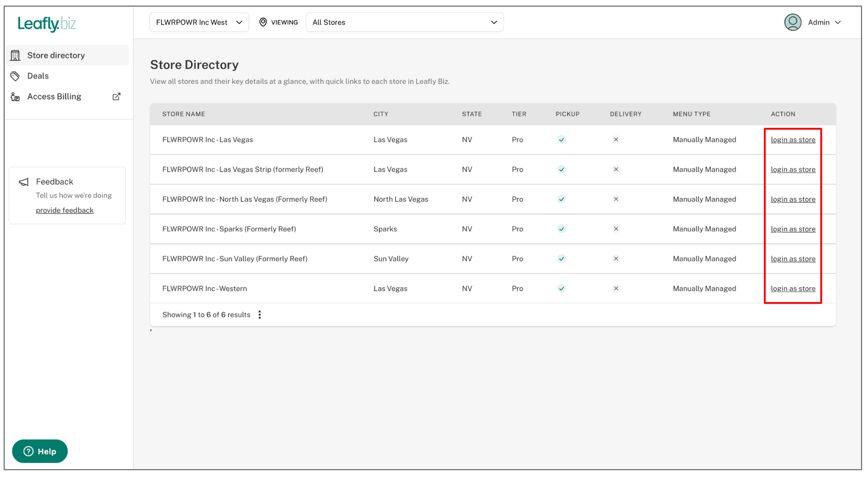This screenshot has width=868, height=477.
Task: Click pickup checkmark for FLWRPOWR Inc - Las Vegas
Action: click(561, 140)
